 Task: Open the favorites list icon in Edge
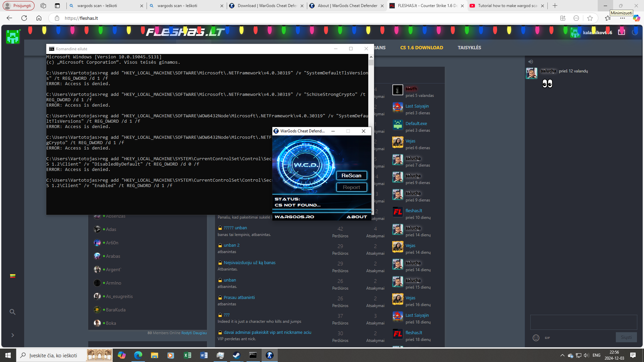point(608,18)
